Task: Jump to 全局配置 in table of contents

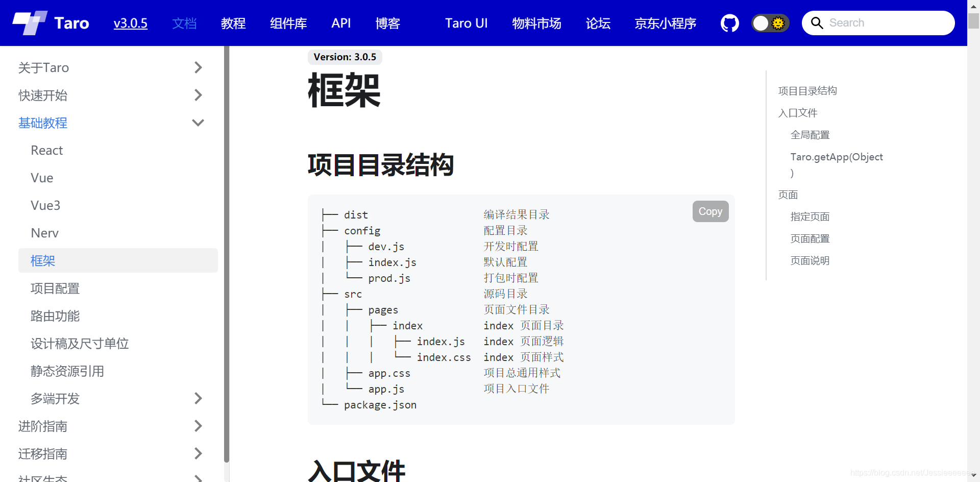Action: click(810, 135)
